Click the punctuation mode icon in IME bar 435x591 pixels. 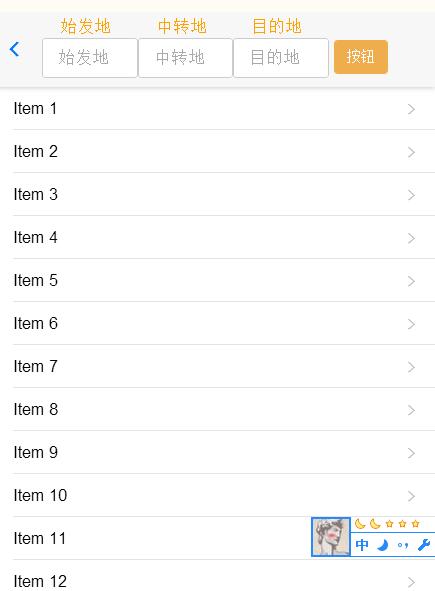click(x=403, y=545)
